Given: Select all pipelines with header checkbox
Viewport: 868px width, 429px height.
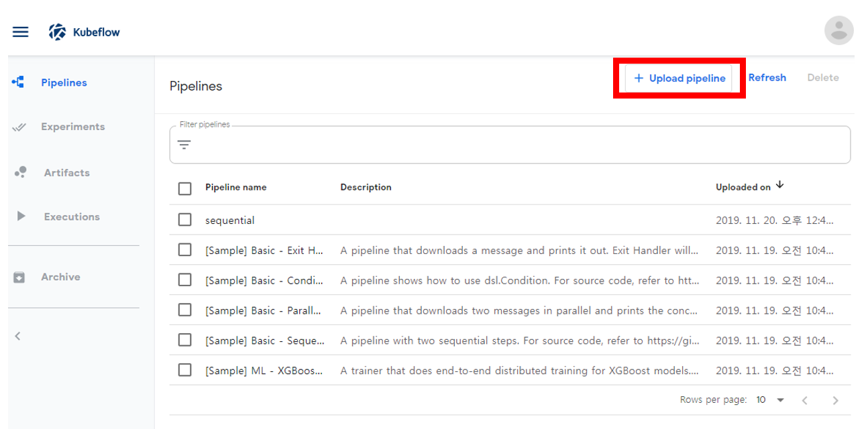Looking at the screenshot, I should [x=185, y=188].
